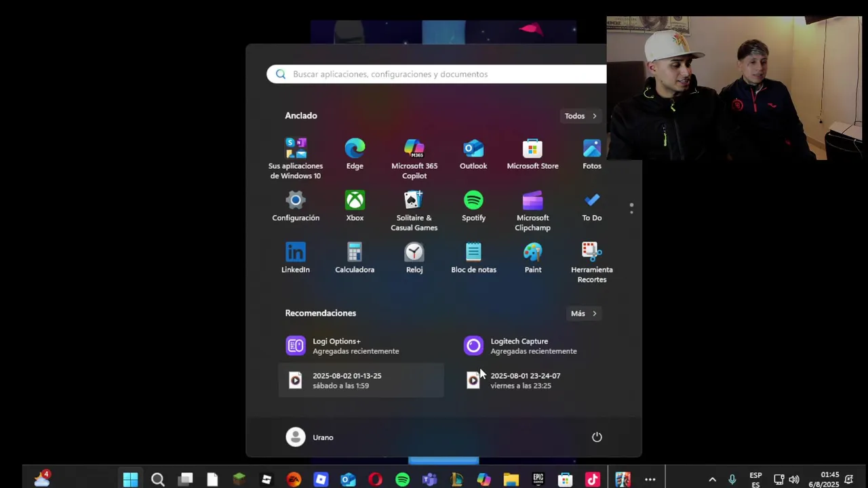This screenshot has height=488, width=868.
Task: Show more recommendations with Más button
Action: 584,313
